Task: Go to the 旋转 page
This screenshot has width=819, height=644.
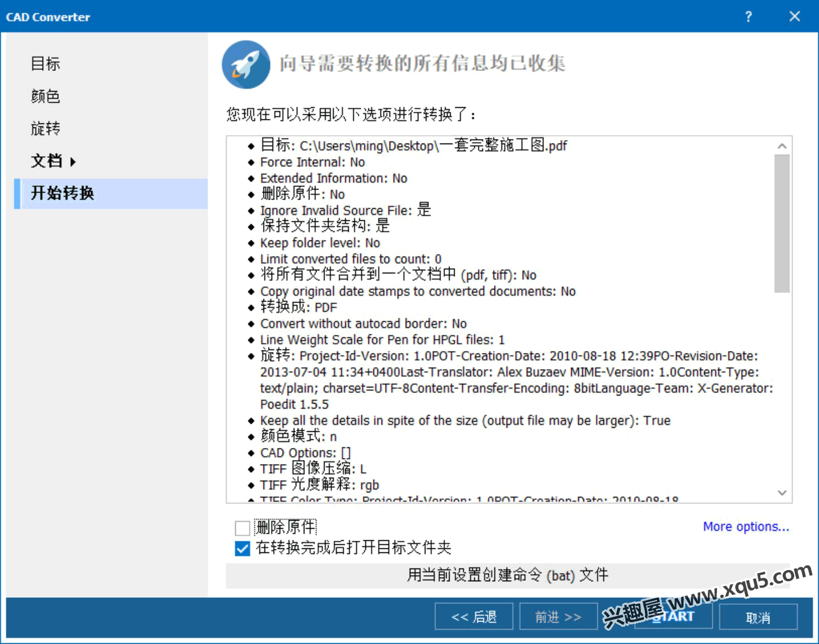Action: [x=46, y=128]
